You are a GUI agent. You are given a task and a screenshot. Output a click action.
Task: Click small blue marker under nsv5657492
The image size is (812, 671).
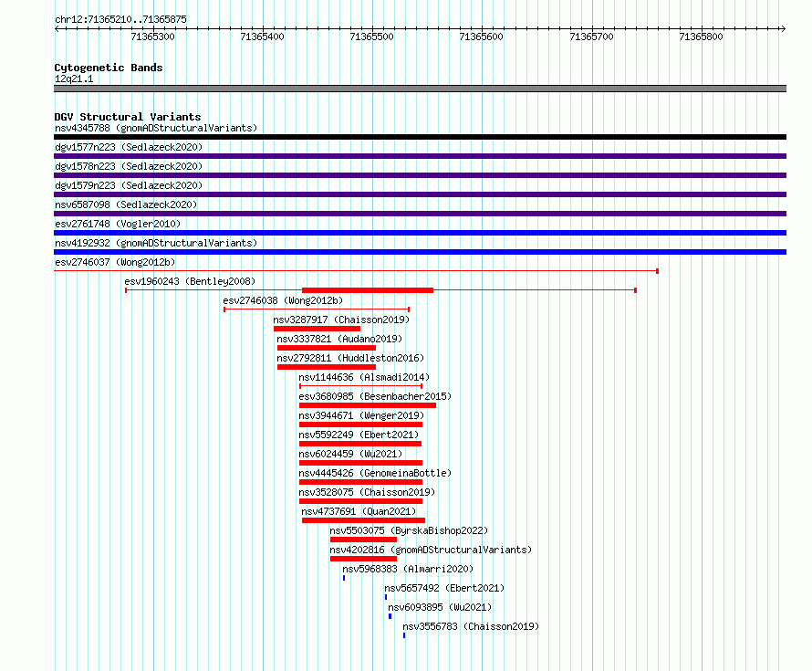pyautogui.click(x=386, y=597)
